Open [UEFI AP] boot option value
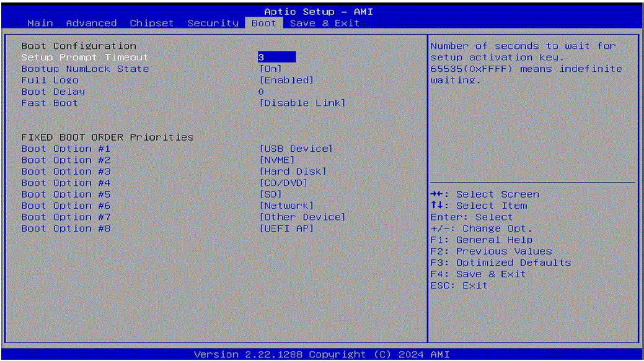This screenshot has height=361, width=644. pyautogui.click(x=286, y=228)
